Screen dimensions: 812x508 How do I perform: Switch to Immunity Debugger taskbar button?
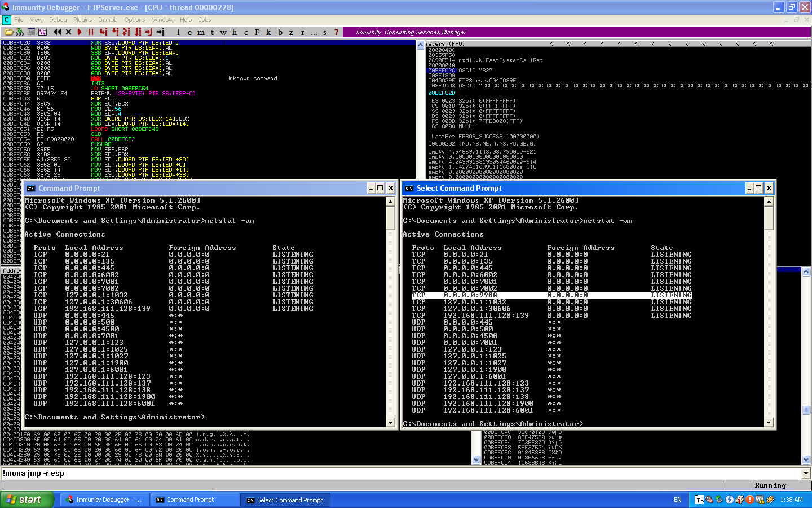(104, 500)
